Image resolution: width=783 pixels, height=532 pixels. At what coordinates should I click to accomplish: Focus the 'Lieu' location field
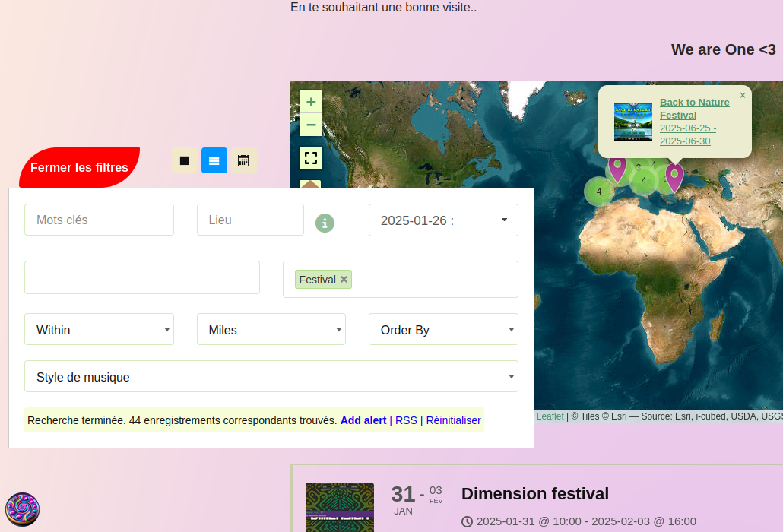(x=250, y=220)
